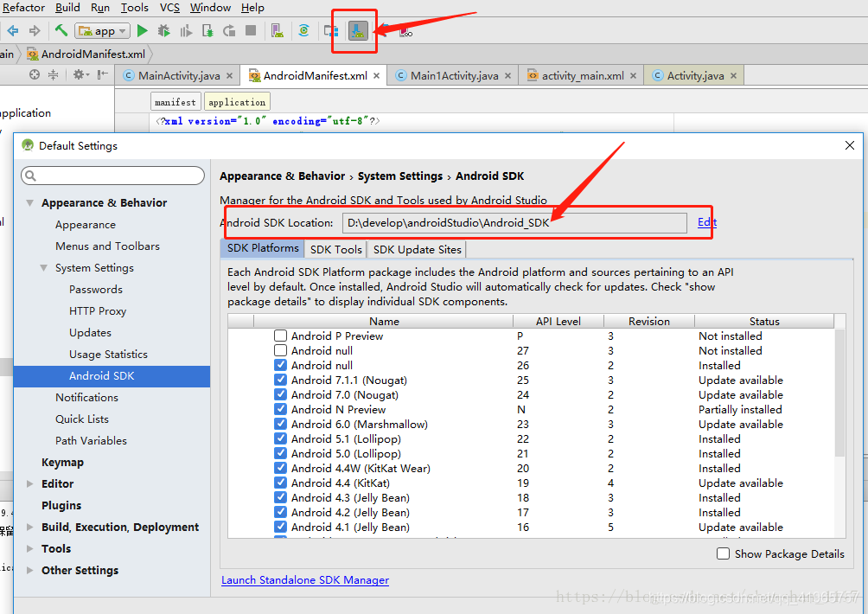This screenshot has height=614, width=868.
Task: Click the last toolbar icon with glasses
Action: [x=405, y=31]
